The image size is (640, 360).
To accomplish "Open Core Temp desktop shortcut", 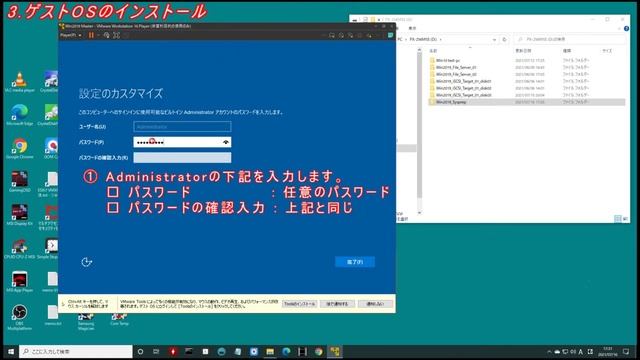I will 119,319.
